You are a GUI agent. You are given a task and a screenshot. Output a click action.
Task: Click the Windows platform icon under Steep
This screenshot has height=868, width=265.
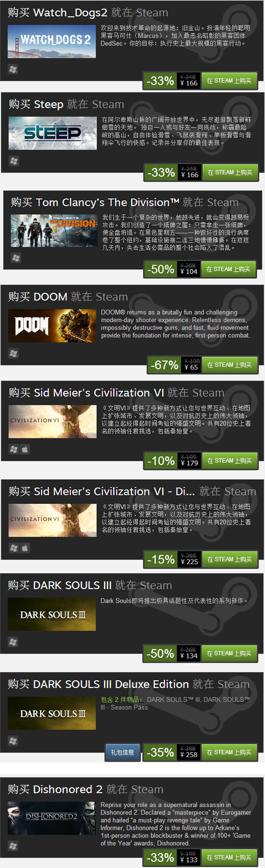tap(14, 161)
